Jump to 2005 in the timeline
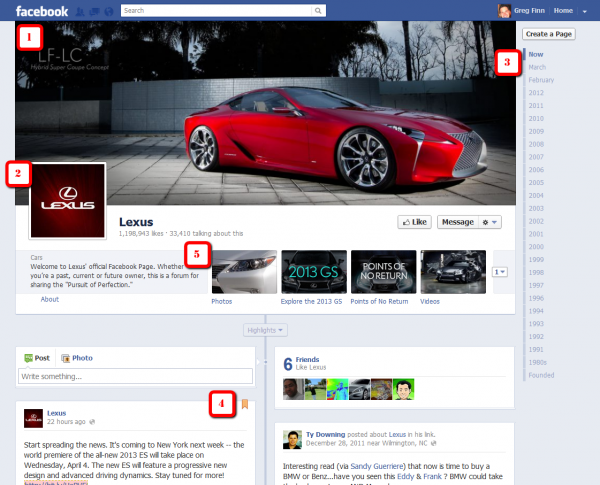 tap(536, 183)
